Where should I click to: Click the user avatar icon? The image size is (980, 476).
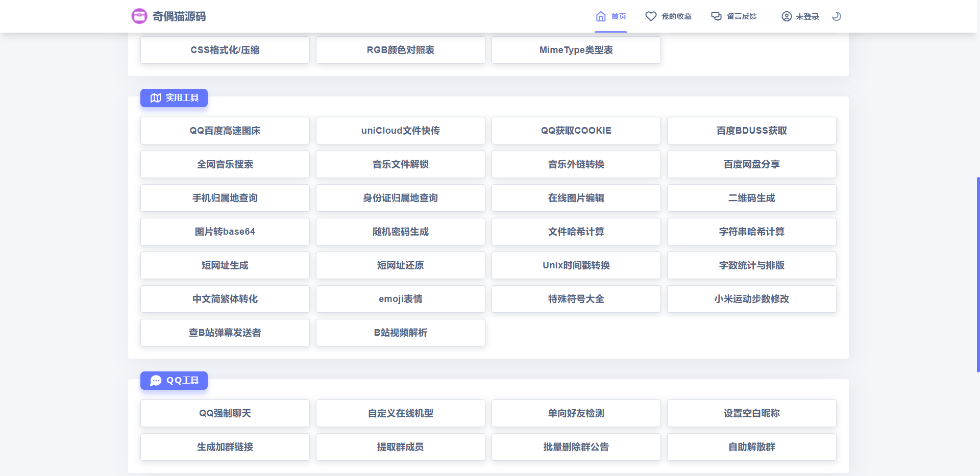click(787, 16)
